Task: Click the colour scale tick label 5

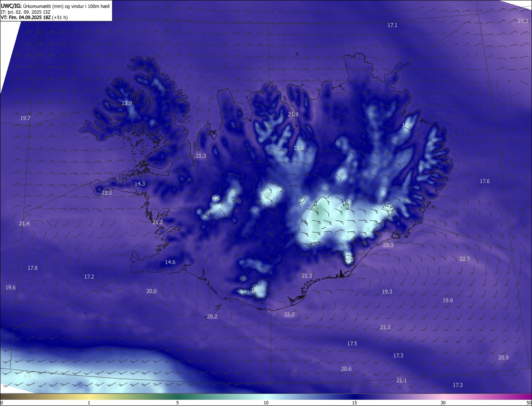Action: [177, 403]
